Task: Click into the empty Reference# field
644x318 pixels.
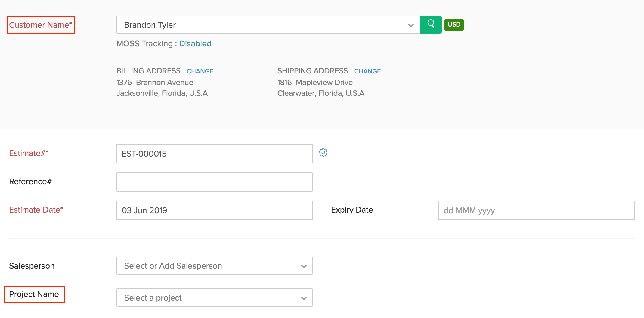Action: 214,182
